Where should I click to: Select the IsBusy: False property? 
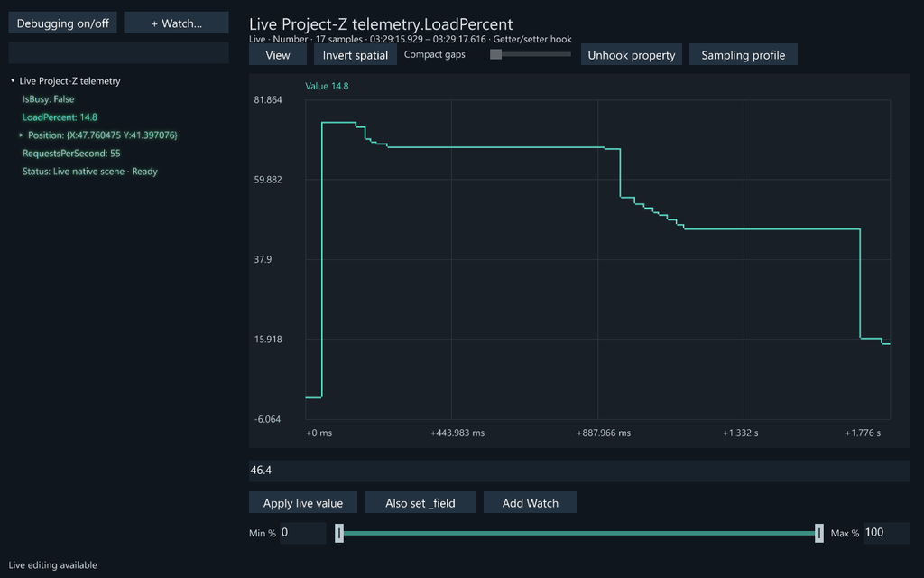point(49,99)
